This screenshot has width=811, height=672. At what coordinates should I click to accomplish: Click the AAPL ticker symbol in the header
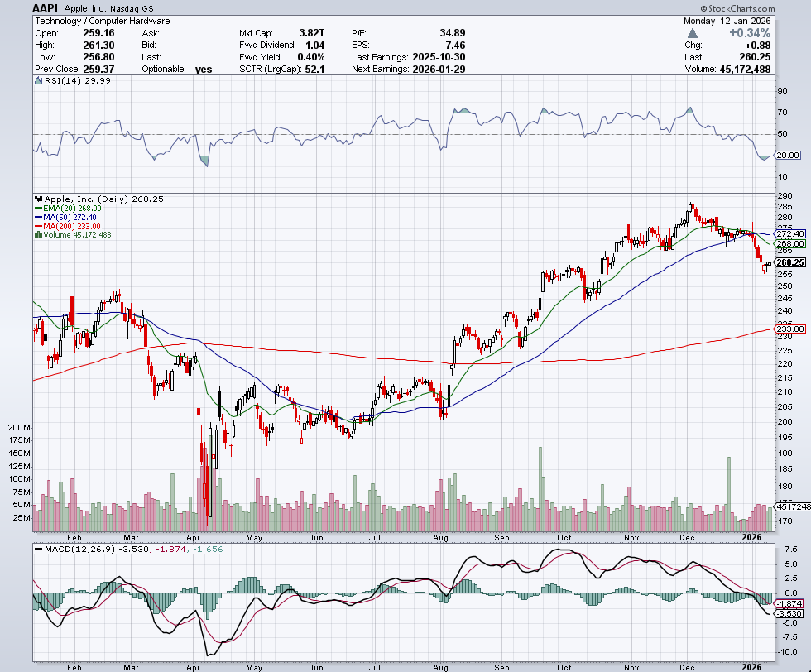46,8
